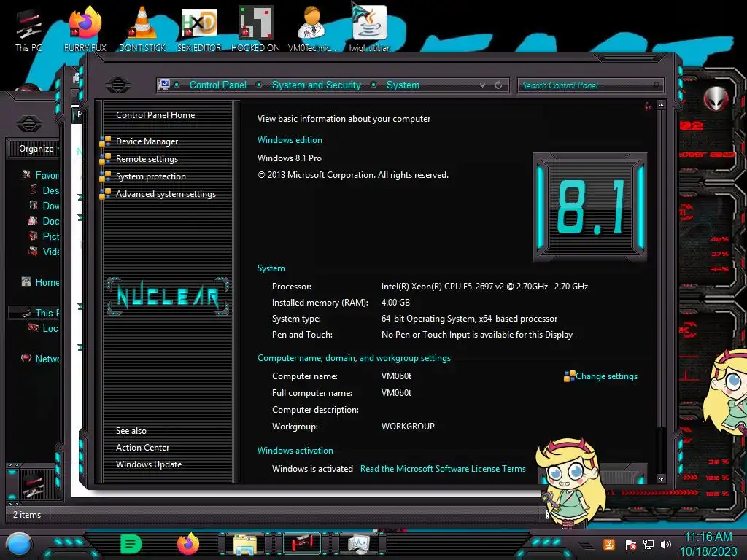The height and width of the screenshot is (560, 747).
Task: Select Downloads in Explorer navigation pane
Action: pyautogui.click(x=50, y=206)
